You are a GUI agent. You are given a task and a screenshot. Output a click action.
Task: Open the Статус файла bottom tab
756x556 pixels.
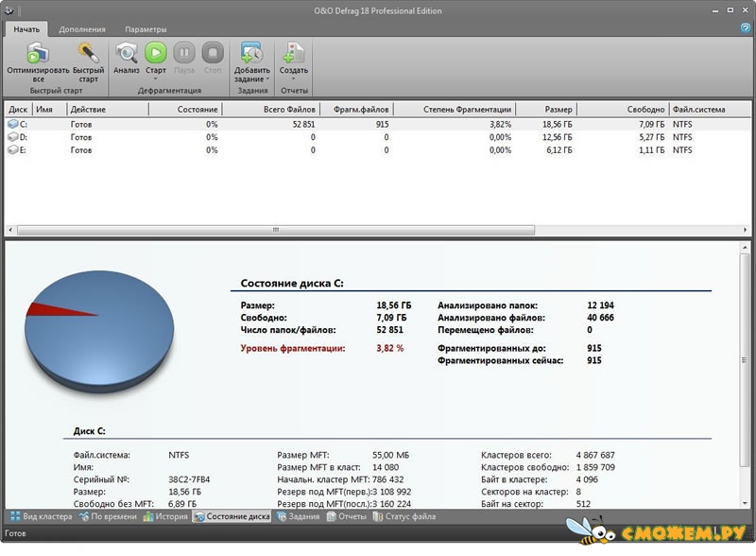pyautogui.click(x=404, y=516)
